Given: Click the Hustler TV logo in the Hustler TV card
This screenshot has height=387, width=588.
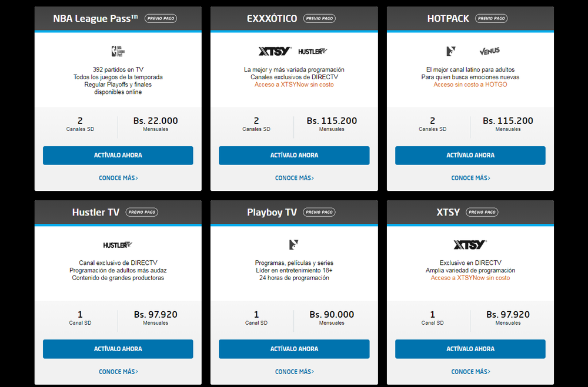Looking at the screenshot, I should click(118, 245).
